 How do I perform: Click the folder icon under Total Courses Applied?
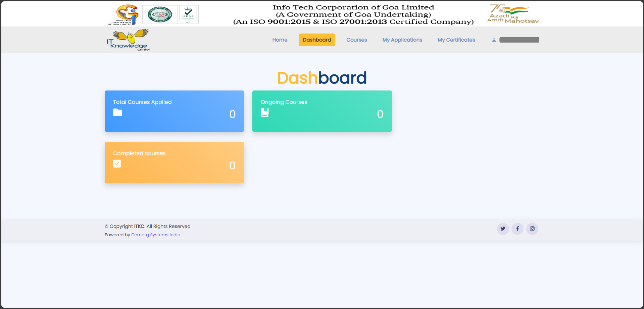pos(117,113)
